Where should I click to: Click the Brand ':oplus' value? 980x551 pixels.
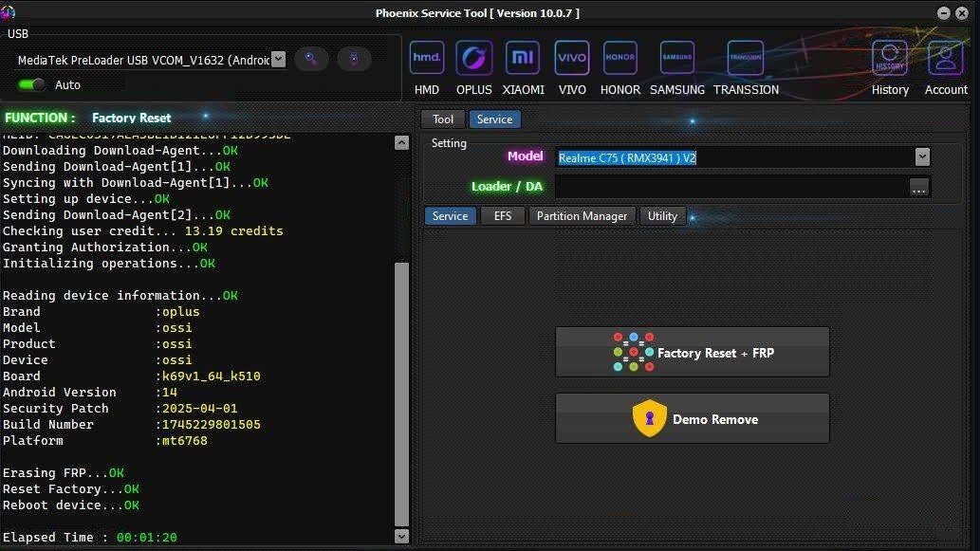coord(178,312)
